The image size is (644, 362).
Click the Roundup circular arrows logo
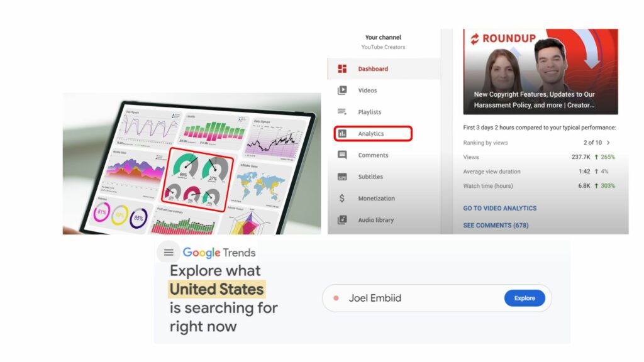(475, 38)
